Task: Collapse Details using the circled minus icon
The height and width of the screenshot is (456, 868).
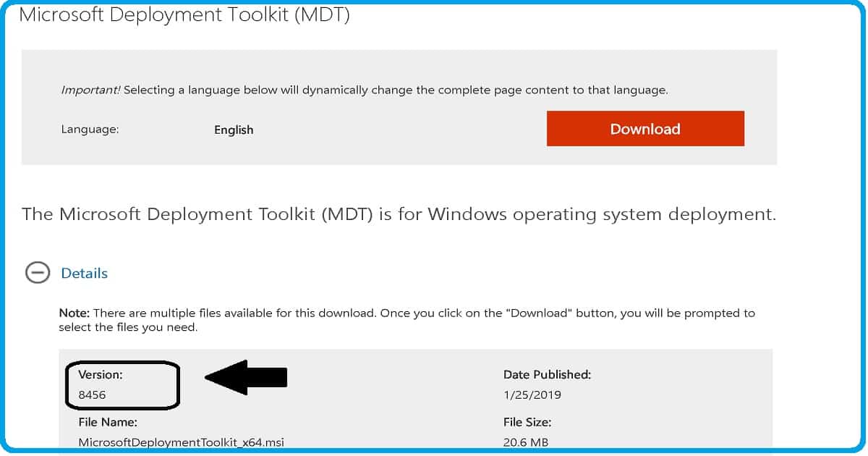Action: pos(38,273)
